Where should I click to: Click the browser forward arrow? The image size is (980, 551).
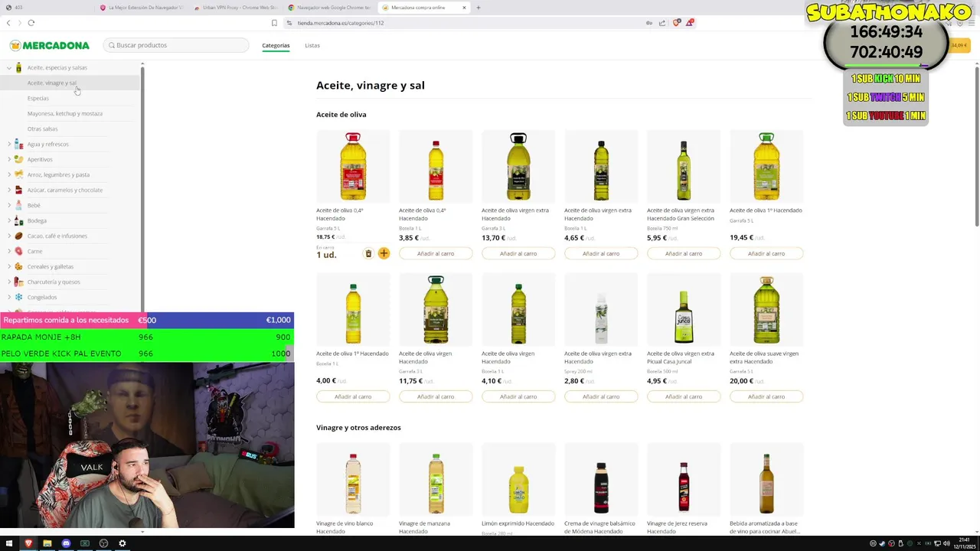click(x=20, y=23)
